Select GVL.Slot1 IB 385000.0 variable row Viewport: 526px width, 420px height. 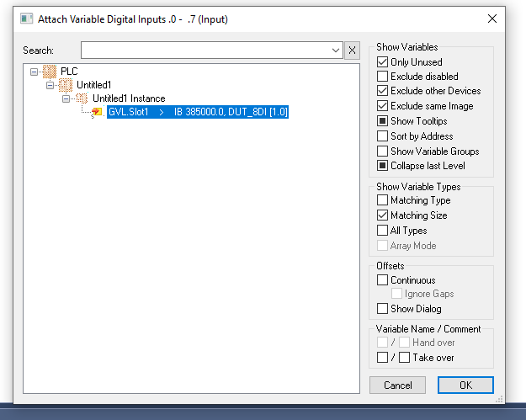(x=198, y=112)
